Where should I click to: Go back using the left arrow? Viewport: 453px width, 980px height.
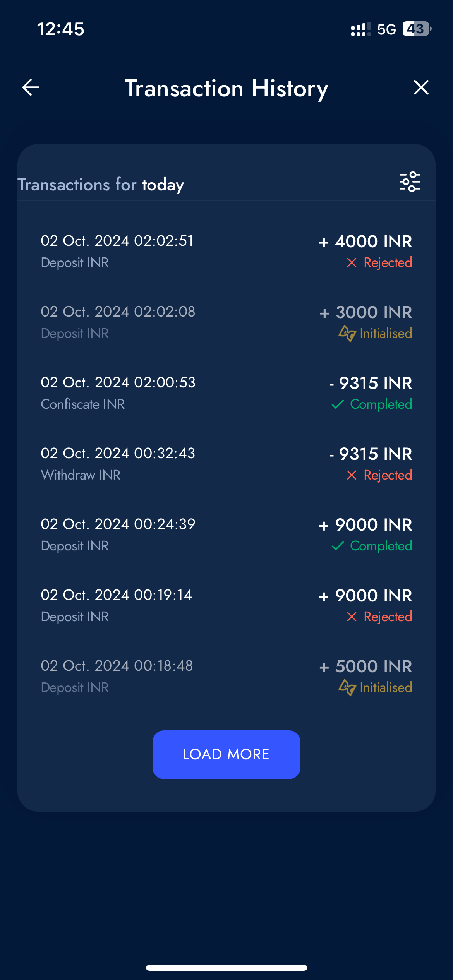[x=31, y=87]
